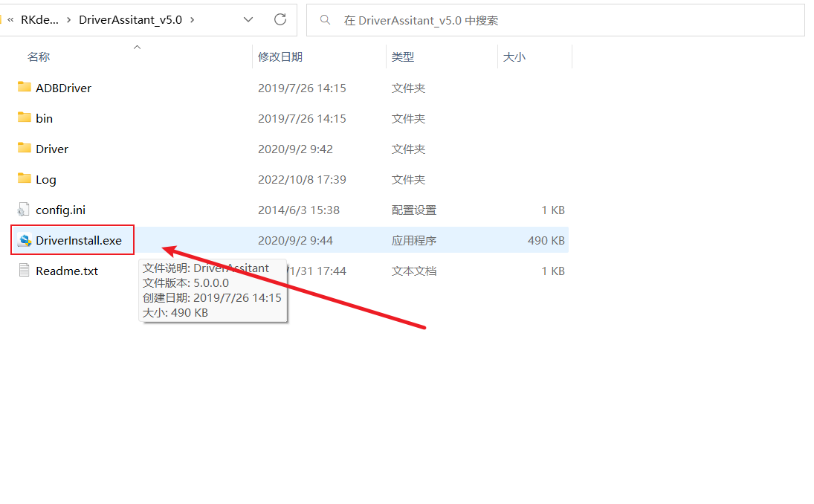Click the config.ini settings file icon

coord(25,210)
